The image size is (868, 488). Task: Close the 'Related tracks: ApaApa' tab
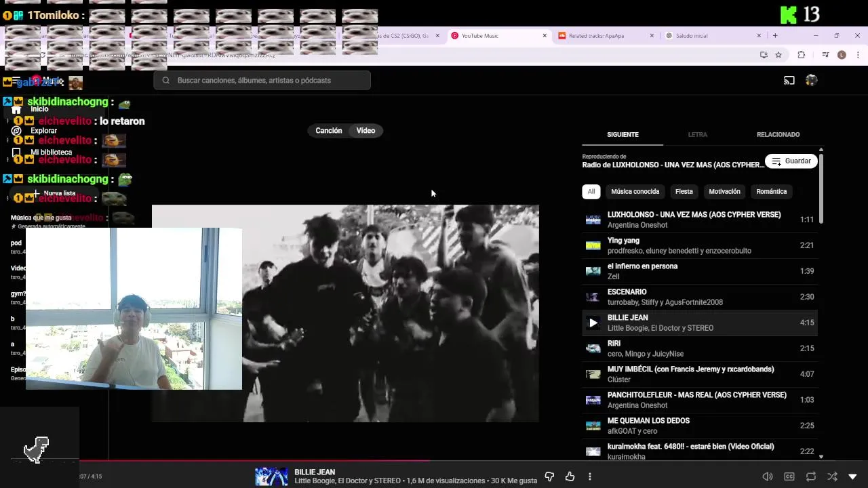click(652, 36)
